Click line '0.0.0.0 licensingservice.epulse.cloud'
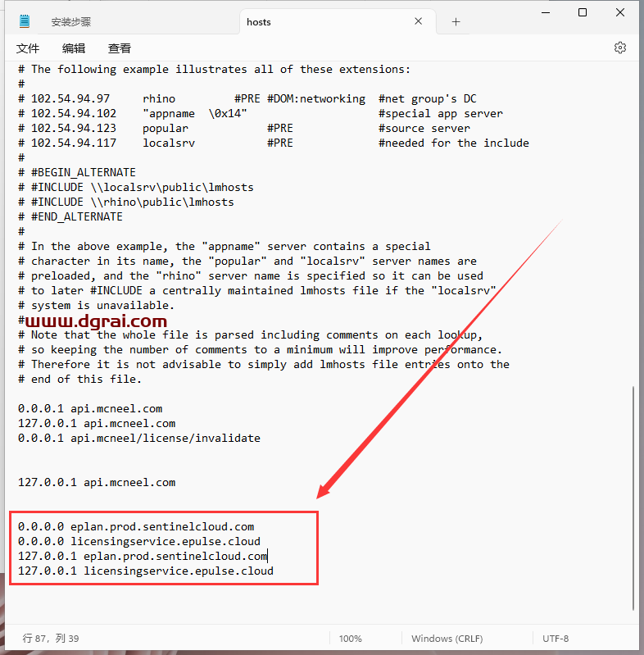644x655 pixels. (x=139, y=541)
